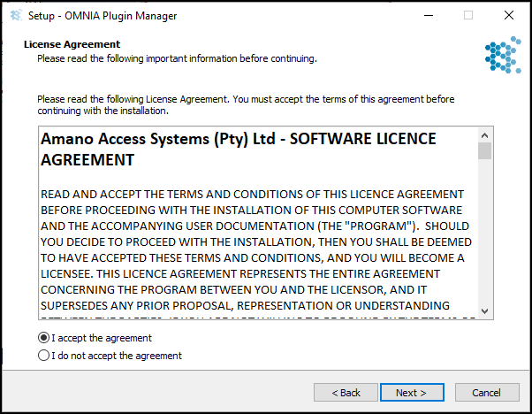The height and width of the screenshot is (414, 532).
Task: Go back with the < Back button
Action: (346, 393)
